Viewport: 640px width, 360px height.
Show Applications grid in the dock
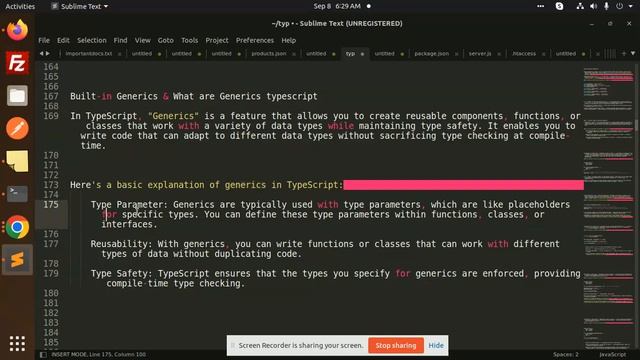pyautogui.click(x=17, y=344)
